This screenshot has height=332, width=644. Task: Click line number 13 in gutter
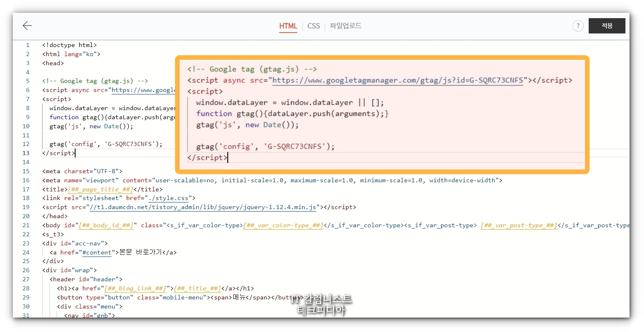[26, 153]
